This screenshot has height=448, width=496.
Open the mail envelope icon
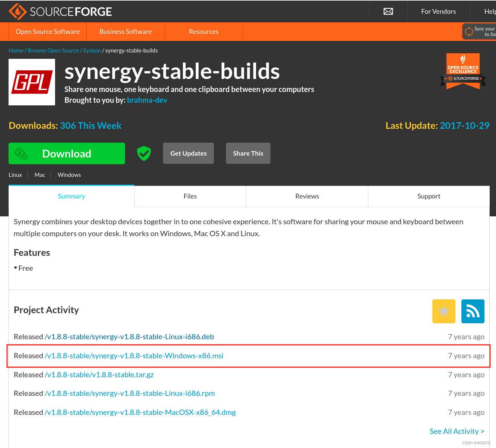[x=388, y=12]
